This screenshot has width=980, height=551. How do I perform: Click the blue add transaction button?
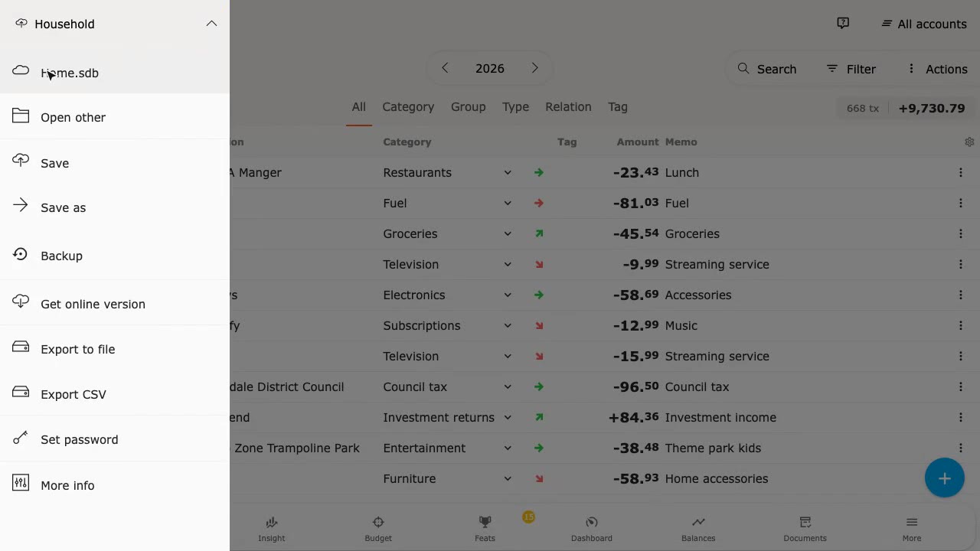click(945, 478)
